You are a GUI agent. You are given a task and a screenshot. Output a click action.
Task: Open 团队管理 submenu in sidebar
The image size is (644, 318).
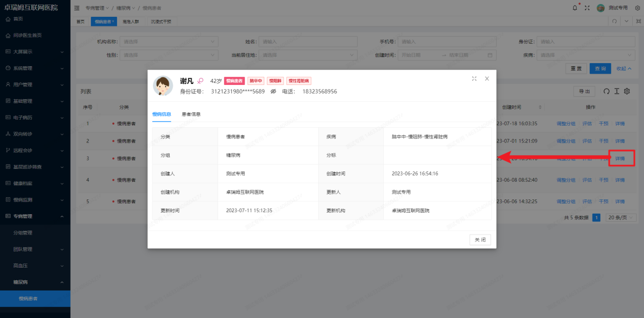(x=35, y=249)
